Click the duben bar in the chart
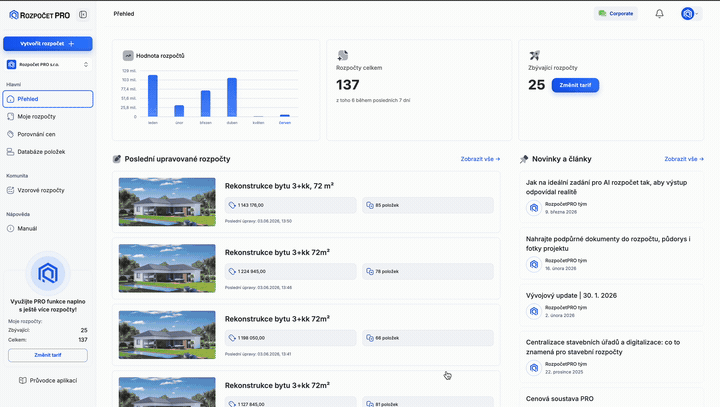The image size is (720, 407). tap(232, 97)
